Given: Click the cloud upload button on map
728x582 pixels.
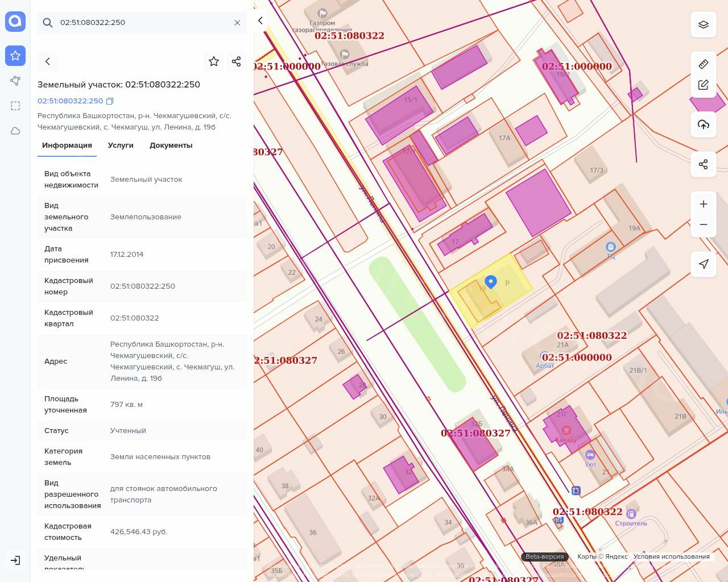Looking at the screenshot, I should point(704,124).
